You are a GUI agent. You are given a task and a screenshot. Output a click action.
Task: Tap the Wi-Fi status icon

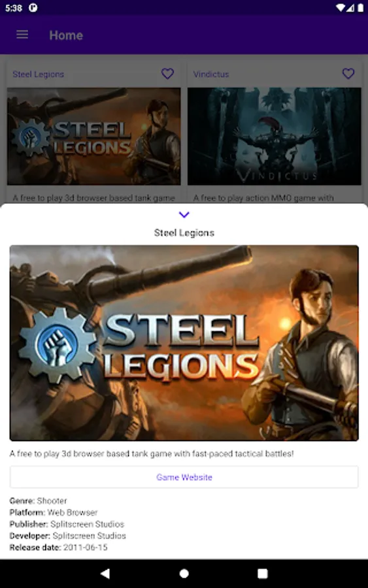point(340,8)
